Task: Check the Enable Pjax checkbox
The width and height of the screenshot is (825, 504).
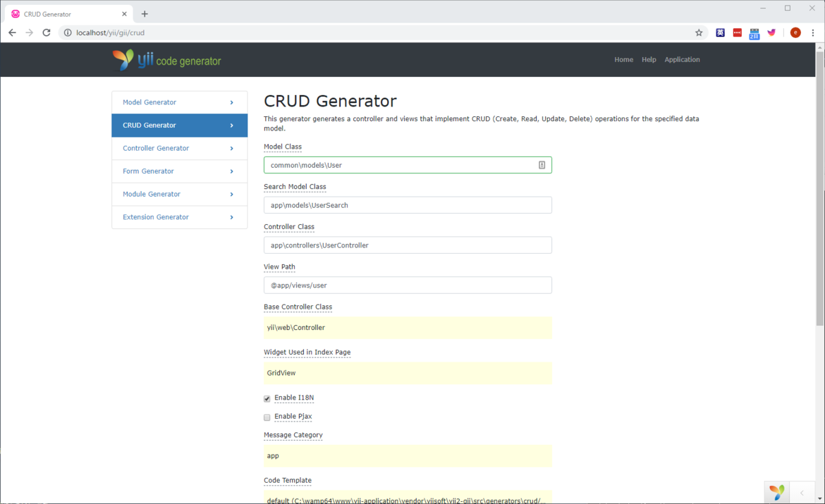Action: [267, 417]
